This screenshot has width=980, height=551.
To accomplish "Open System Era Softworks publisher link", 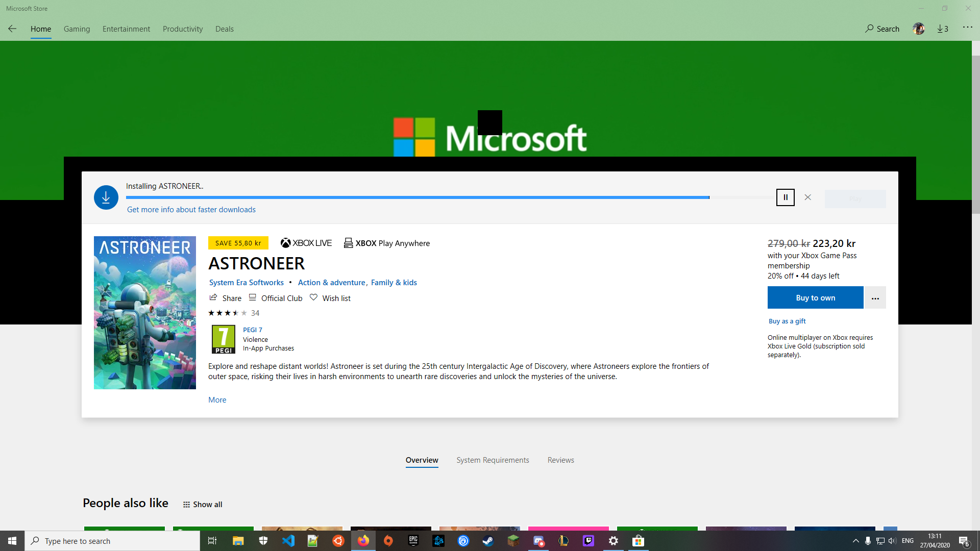I will coord(247,283).
